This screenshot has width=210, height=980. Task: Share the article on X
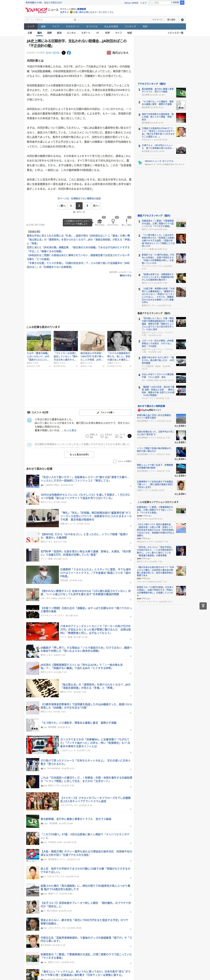point(64,53)
